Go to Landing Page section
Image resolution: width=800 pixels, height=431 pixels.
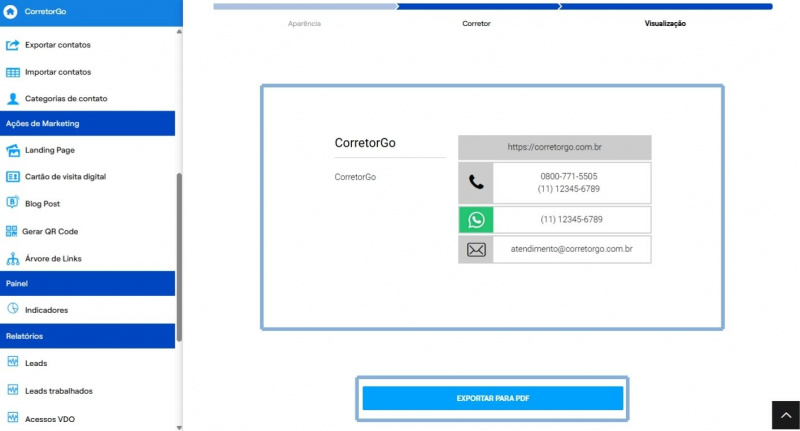click(x=49, y=150)
